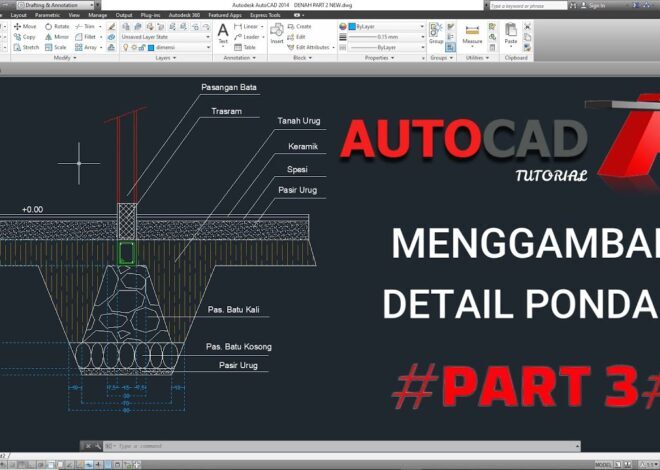Click the Insert block tool
This screenshot has width=660, height=470.
point(277,34)
